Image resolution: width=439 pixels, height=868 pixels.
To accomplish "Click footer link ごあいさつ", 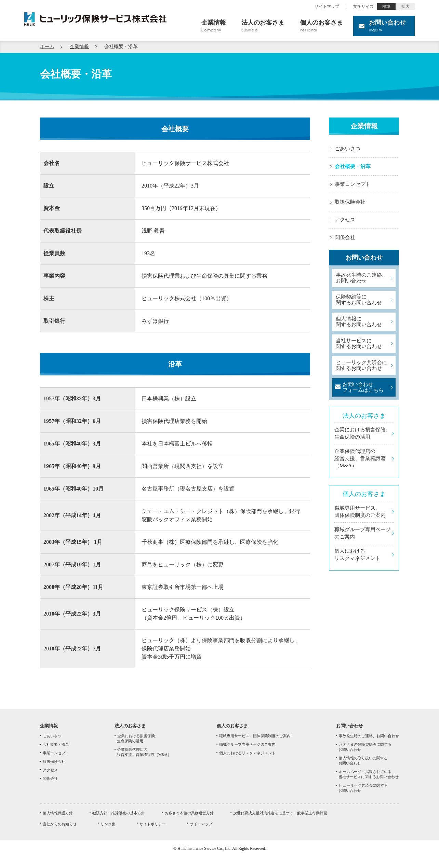I will coord(52,736).
